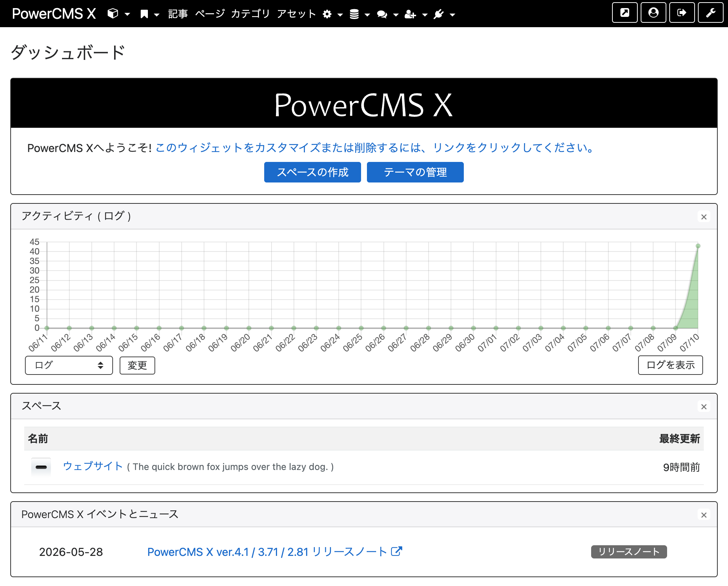The width and height of the screenshot is (728, 586).
Task: Click the sign-out icon button
Action: [x=682, y=13]
